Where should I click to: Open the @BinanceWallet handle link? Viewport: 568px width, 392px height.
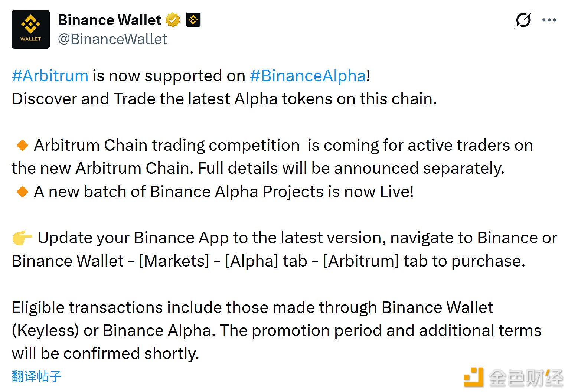tap(112, 39)
